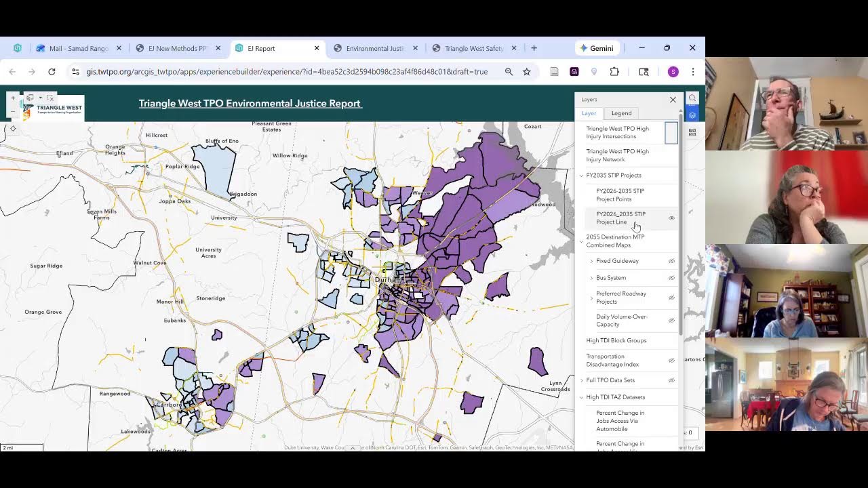Click the Layers stack widget icon
This screenshot has width=868, height=488.
[692, 116]
